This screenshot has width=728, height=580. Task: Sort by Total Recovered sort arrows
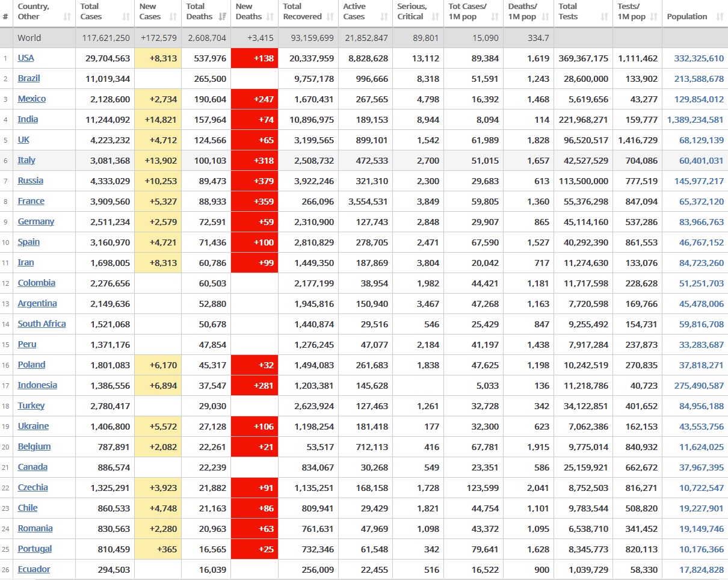click(331, 17)
